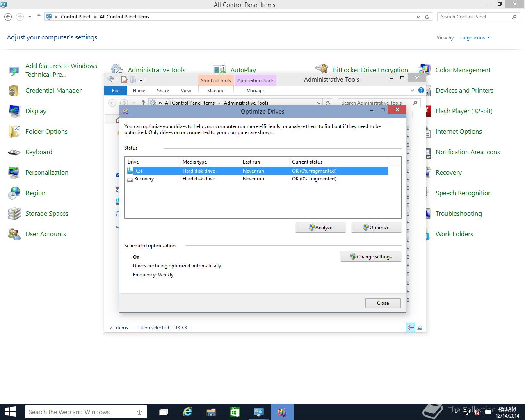The height and width of the screenshot is (420, 525).
Task: Click All Control Panel Items breadcrumb in Administrative Tools
Action: tap(189, 103)
